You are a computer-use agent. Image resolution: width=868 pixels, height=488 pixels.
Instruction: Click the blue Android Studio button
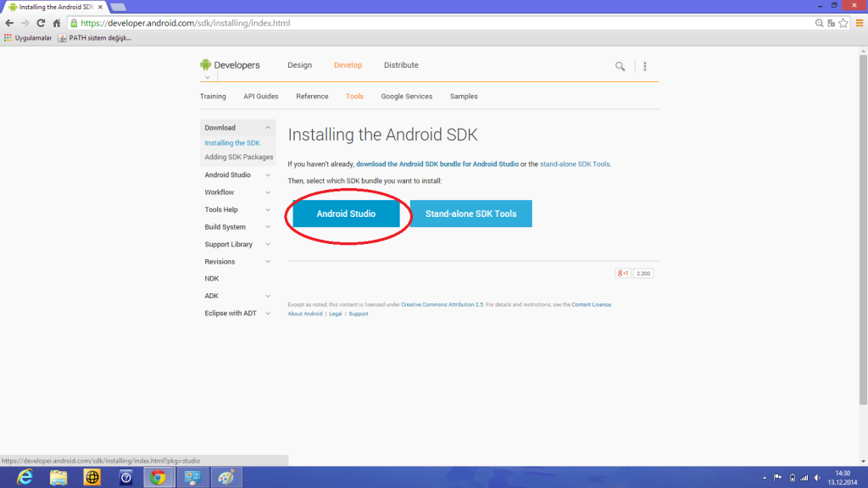[346, 214]
